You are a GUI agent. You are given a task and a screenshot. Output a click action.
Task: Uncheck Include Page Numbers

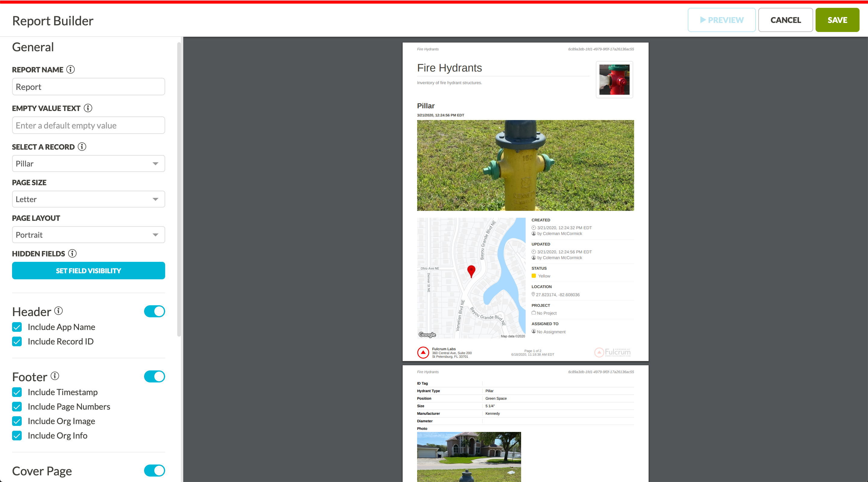tap(17, 407)
